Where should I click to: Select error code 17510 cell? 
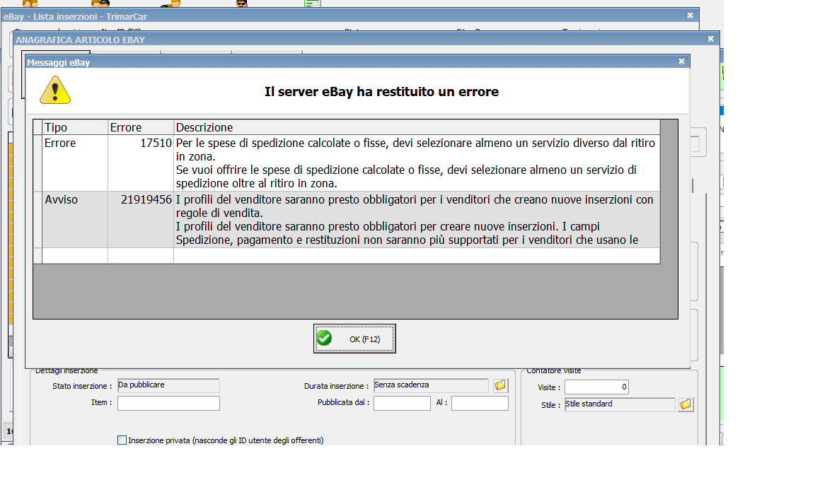[x=140, y=163]
